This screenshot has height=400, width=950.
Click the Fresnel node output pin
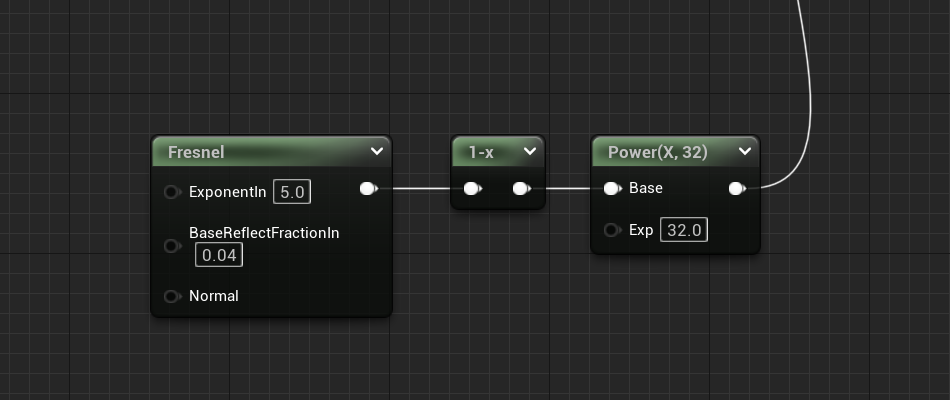point(368,188)
